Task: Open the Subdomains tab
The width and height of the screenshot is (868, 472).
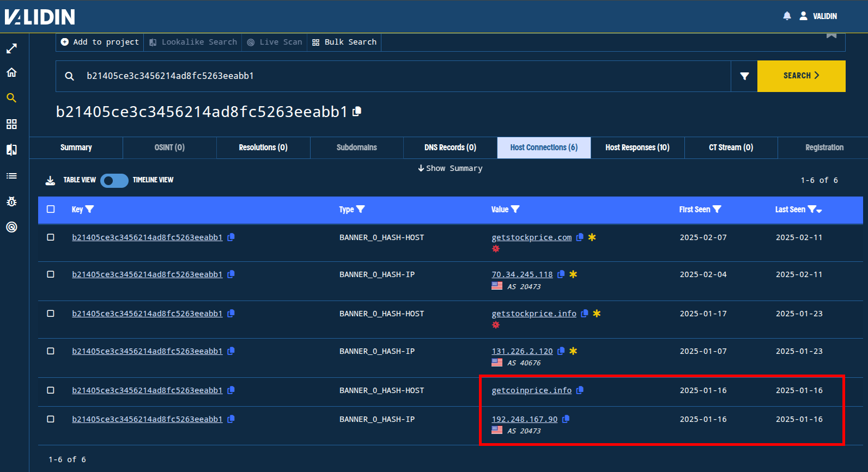Action: coord(357,148)
